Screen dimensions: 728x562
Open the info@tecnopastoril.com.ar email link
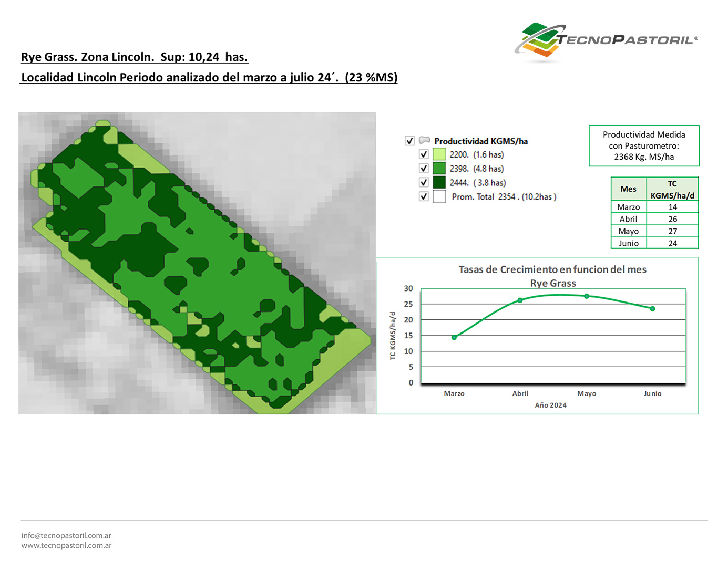point(66,535)
